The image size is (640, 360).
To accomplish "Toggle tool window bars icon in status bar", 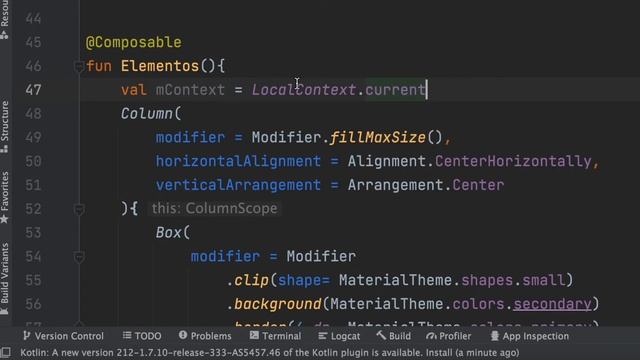I will coord(6,353).
